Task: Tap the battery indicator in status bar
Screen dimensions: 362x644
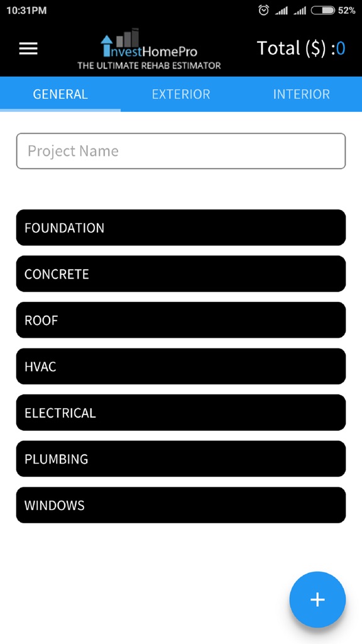Action: [x=323, y=10]
